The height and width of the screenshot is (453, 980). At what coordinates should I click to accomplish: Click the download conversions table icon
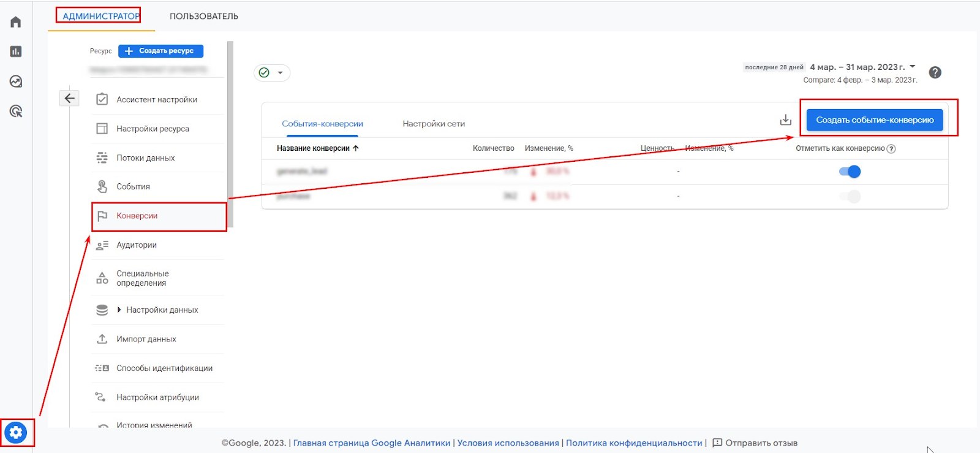[x=786, y=120]
